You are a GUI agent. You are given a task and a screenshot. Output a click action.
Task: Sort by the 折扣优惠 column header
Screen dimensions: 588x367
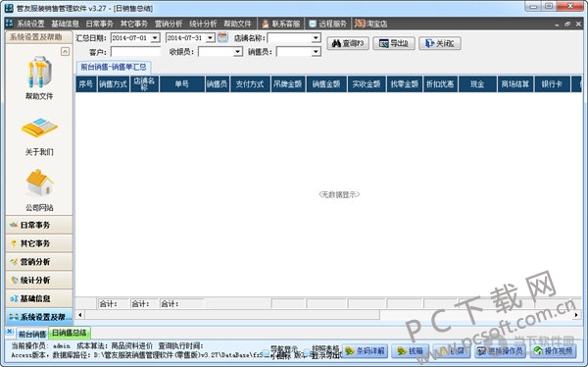(x=440, y=84)
